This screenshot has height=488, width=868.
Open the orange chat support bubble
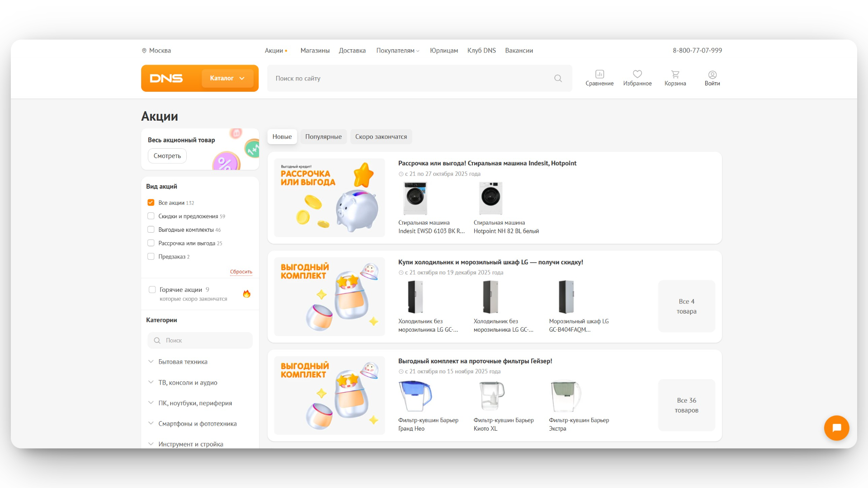point(836,428)
